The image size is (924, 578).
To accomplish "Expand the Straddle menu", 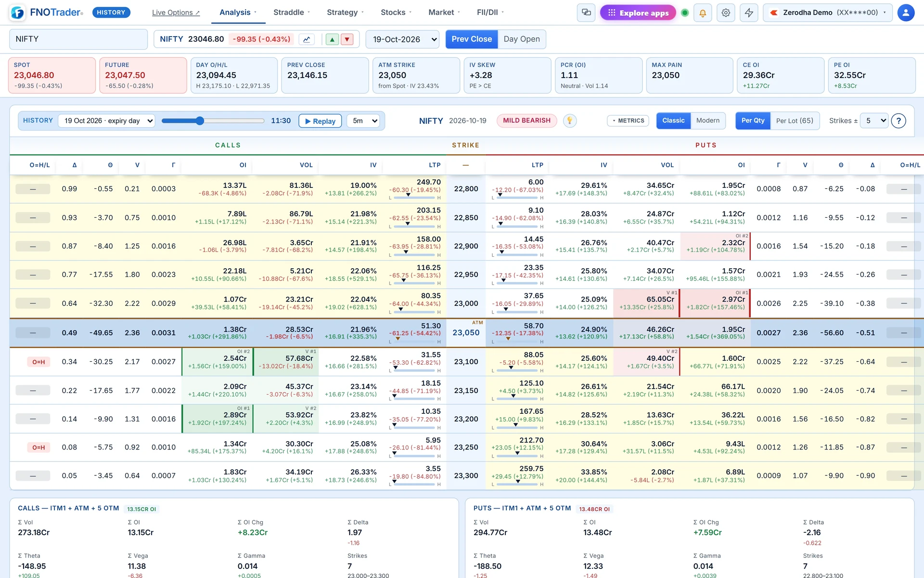I will [x=292, y=13].
